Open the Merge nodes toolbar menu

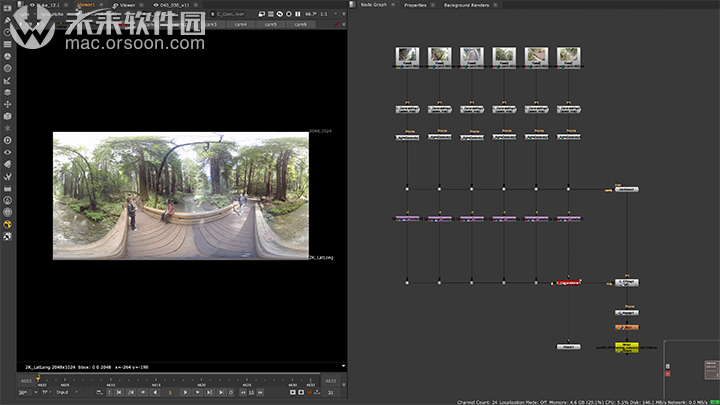click(x=7, y=92)
